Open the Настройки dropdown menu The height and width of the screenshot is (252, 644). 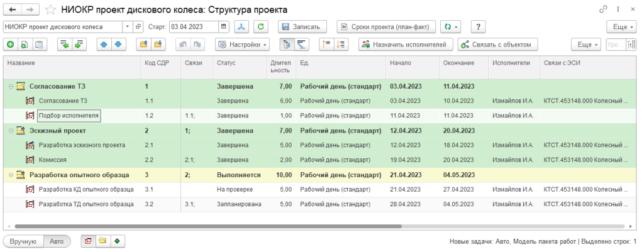[x=243, y=45]
